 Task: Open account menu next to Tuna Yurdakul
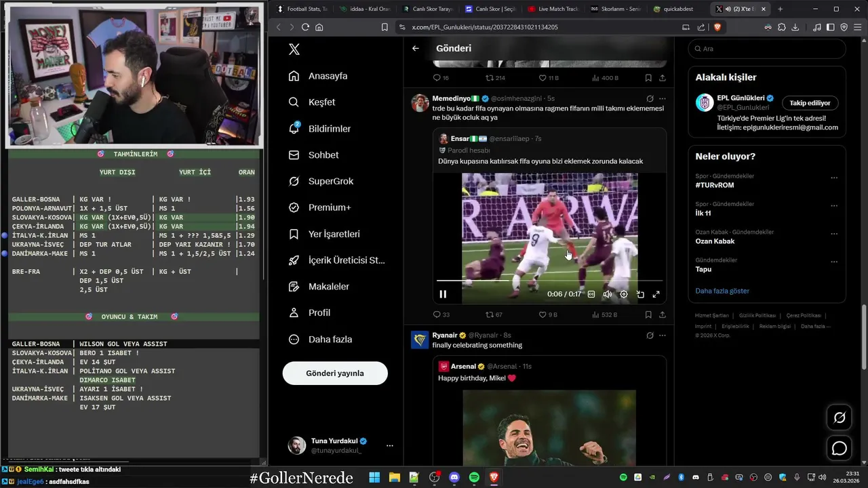click(x=389, y=446)
